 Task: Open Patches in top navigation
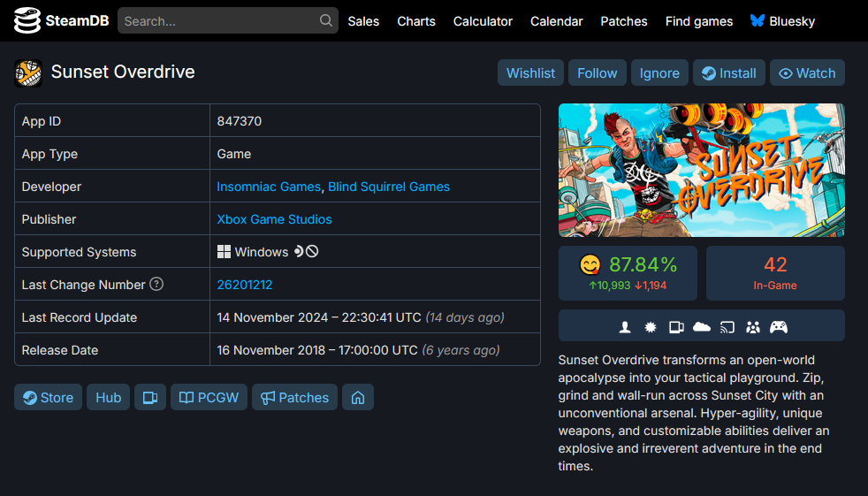[x=624, y=21]
